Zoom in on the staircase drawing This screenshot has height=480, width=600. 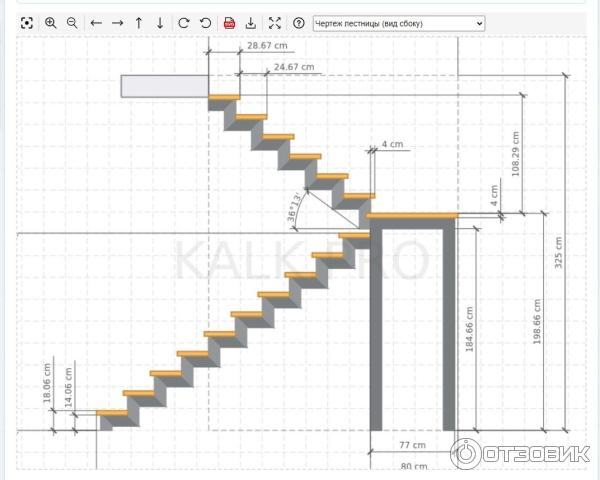(x=51, y=23)
